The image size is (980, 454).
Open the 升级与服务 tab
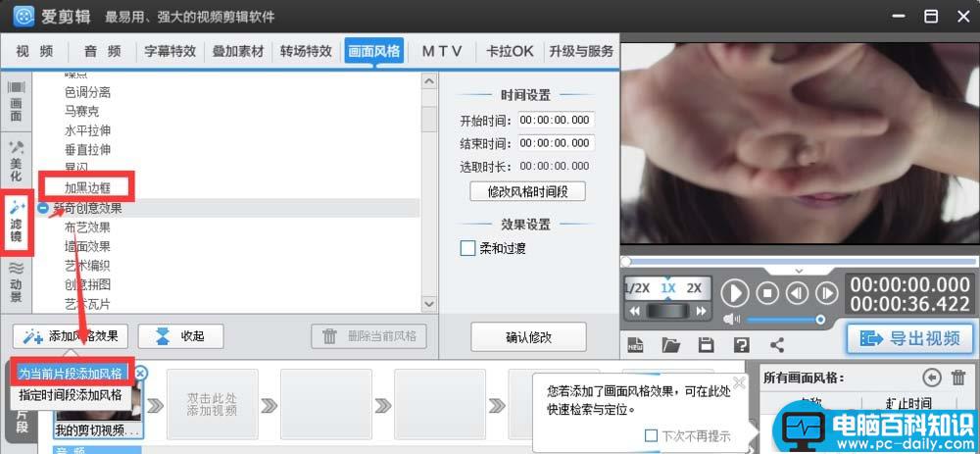point(581,51)
